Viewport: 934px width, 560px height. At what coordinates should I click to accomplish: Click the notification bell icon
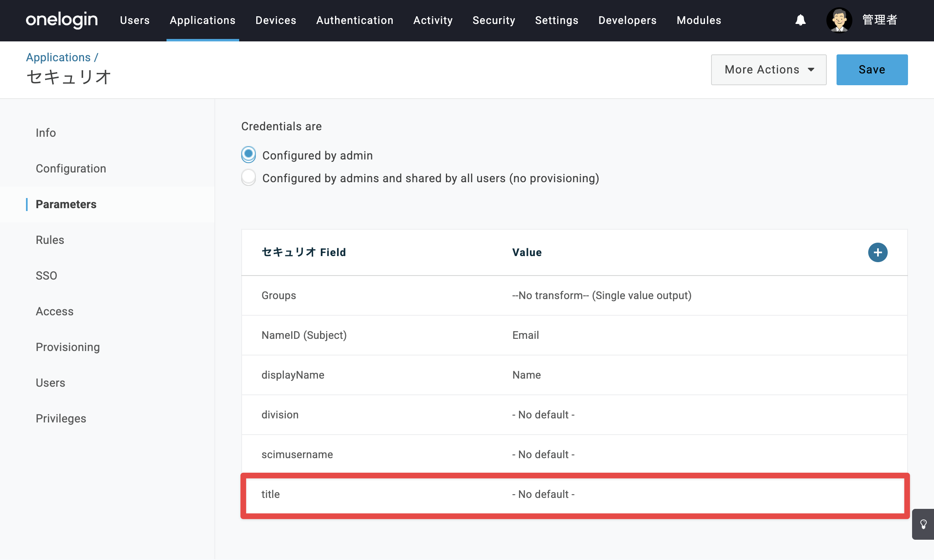[800, 20]
